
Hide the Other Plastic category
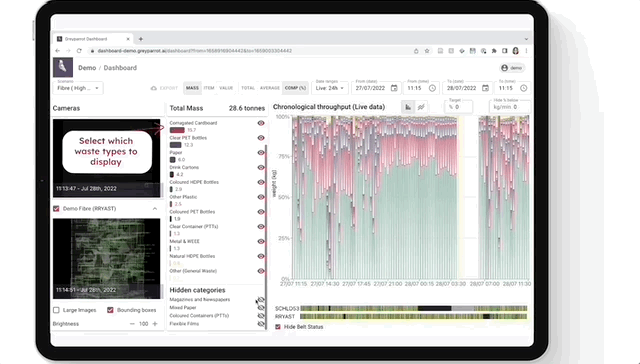261,197
